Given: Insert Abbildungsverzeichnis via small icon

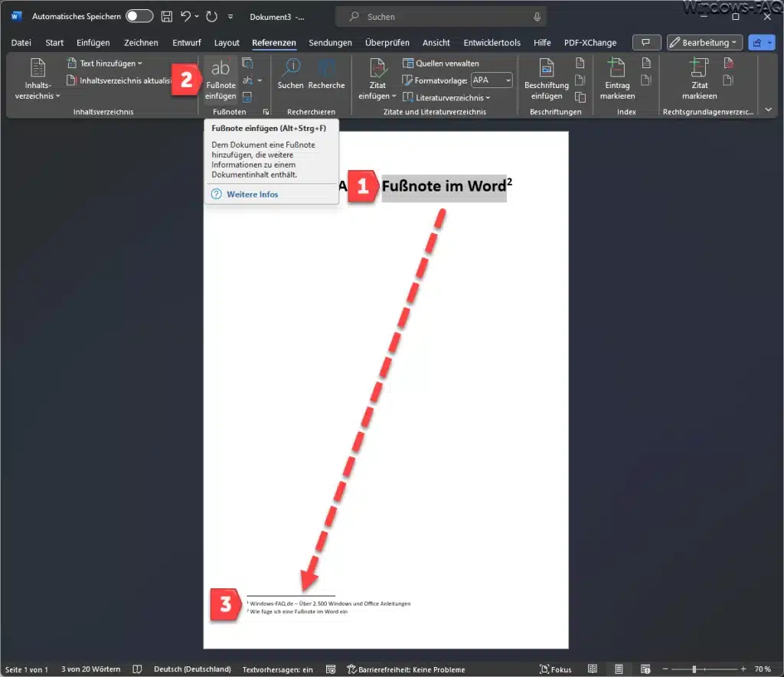Looking at the screenshot, I should (580, 63).
